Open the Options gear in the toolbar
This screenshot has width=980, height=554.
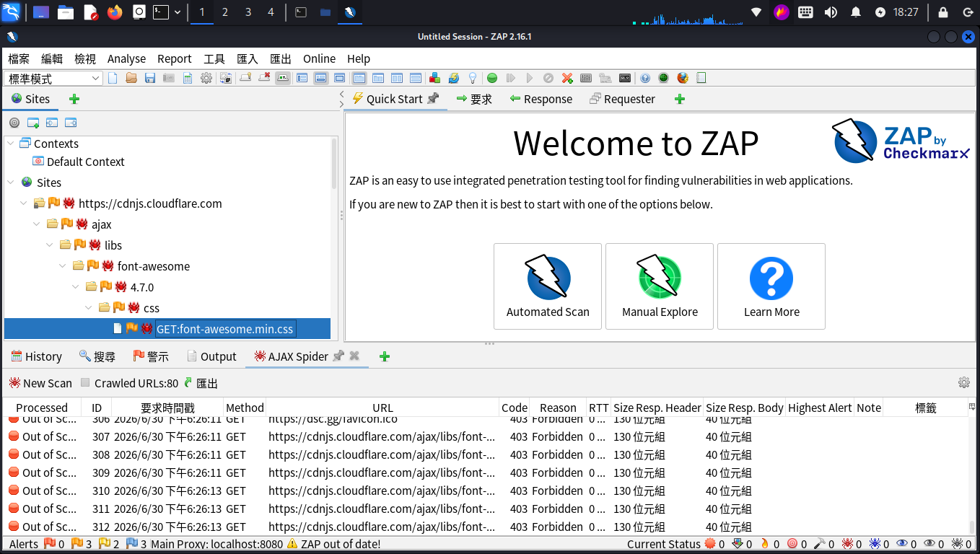(206, 78)
